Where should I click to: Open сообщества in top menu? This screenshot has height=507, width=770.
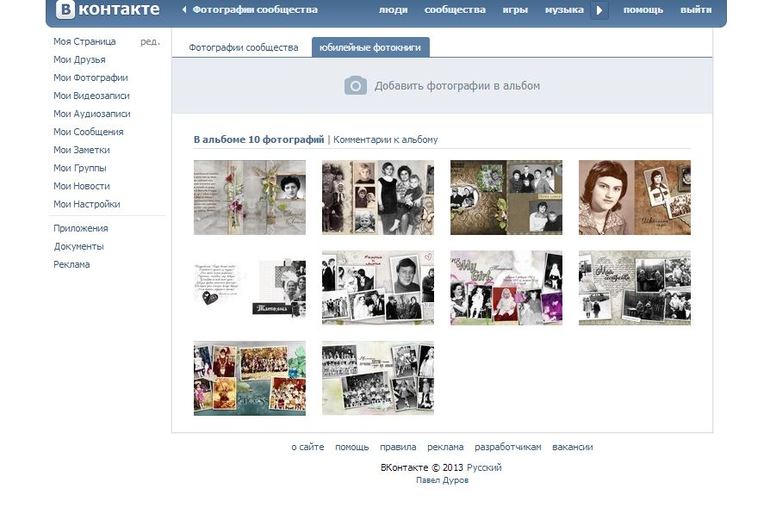pos(455,10)
